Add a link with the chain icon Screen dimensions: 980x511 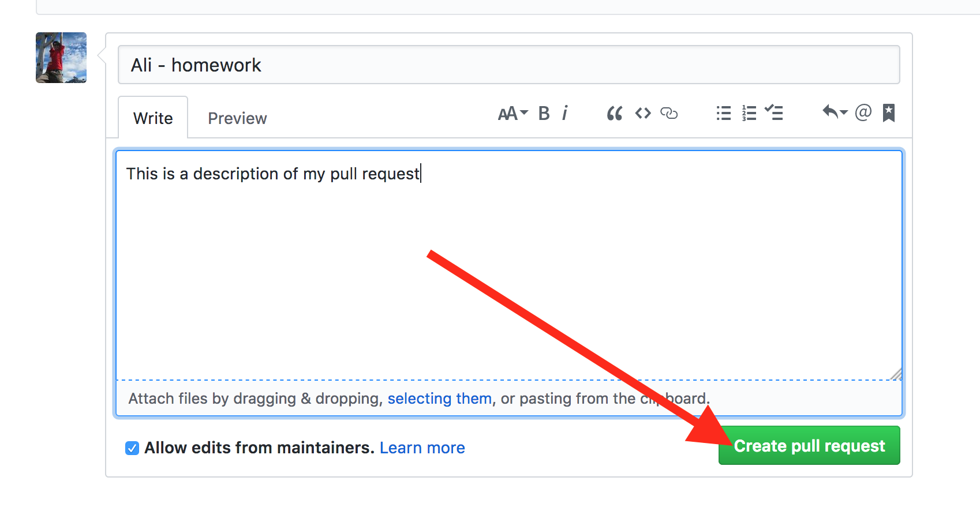coord(669,113)
